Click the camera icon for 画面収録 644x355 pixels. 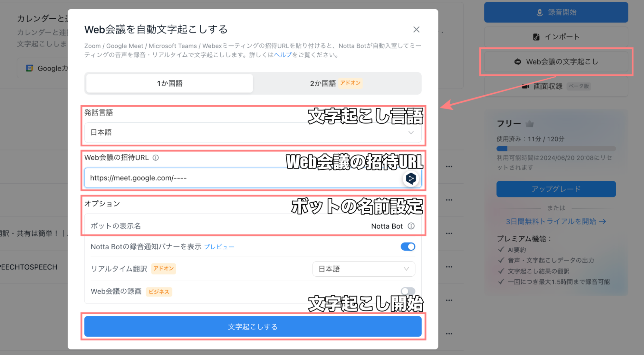click(525, 86)
